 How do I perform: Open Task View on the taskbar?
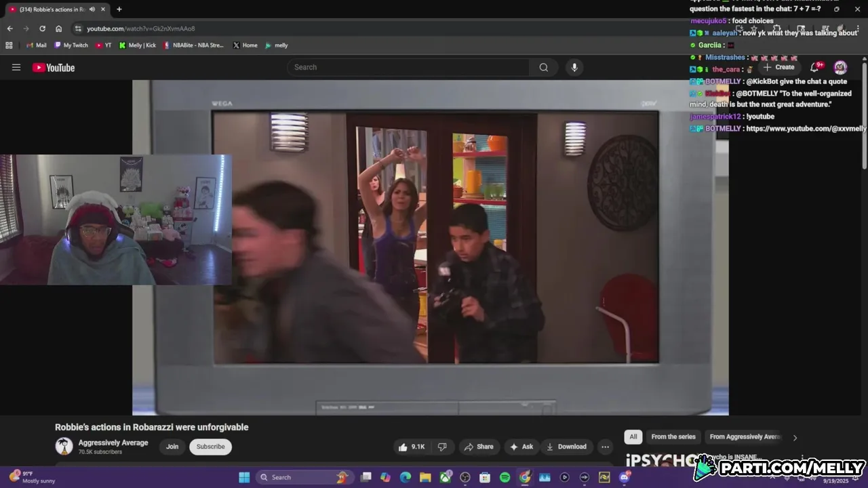pos(366,477)
